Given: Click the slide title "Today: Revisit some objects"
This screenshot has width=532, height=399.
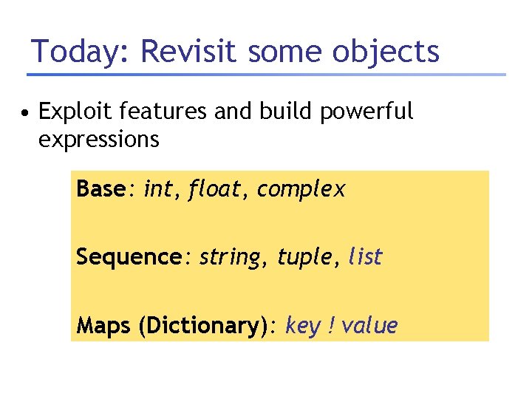Looking at the screenshot, I should click(235, 52).
